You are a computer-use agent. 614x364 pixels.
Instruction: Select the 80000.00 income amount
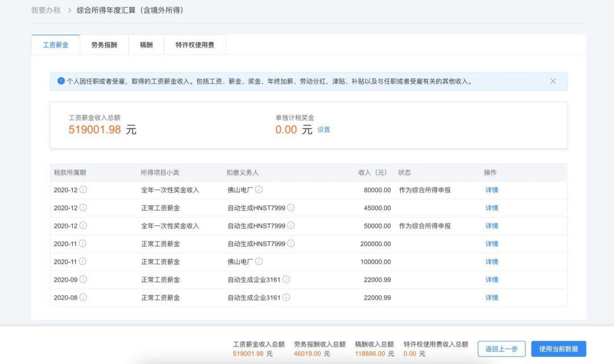coord(377,190)
